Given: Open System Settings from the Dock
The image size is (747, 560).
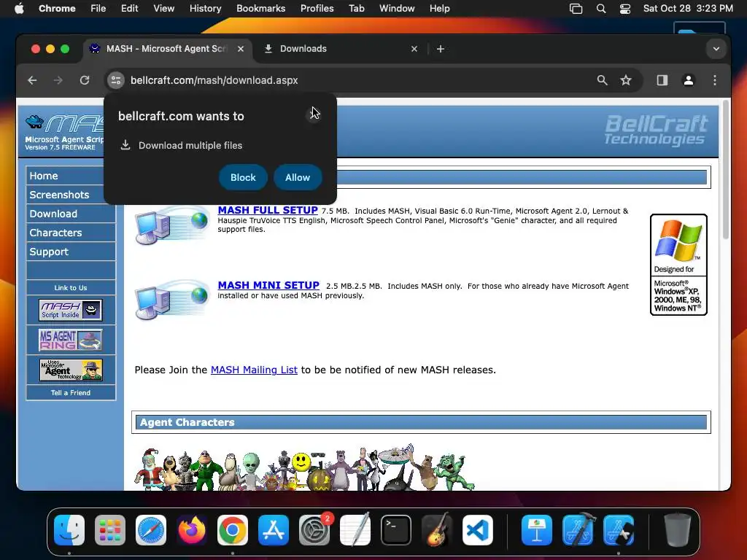Looking at the screenshot, I should [314, 530].
